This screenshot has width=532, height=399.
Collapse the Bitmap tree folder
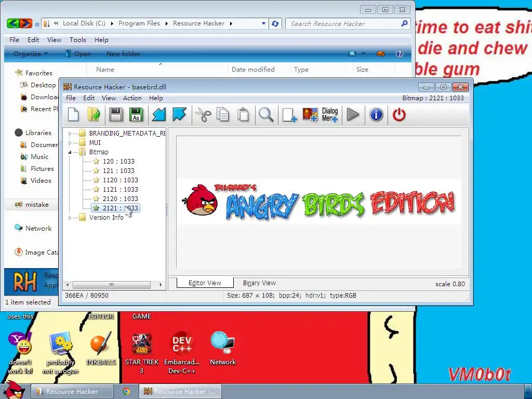click(70, 152)
